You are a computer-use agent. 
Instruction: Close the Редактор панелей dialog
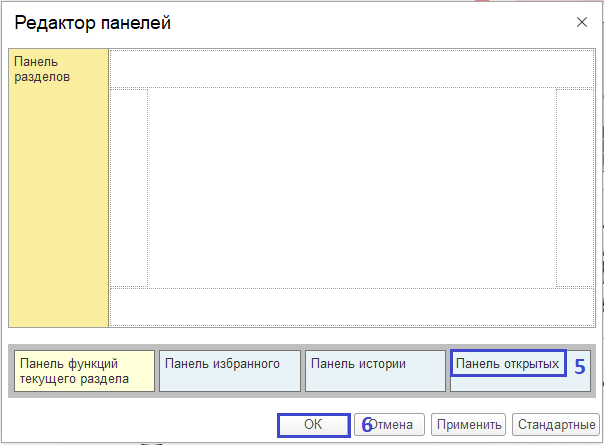tap(582, 22)
